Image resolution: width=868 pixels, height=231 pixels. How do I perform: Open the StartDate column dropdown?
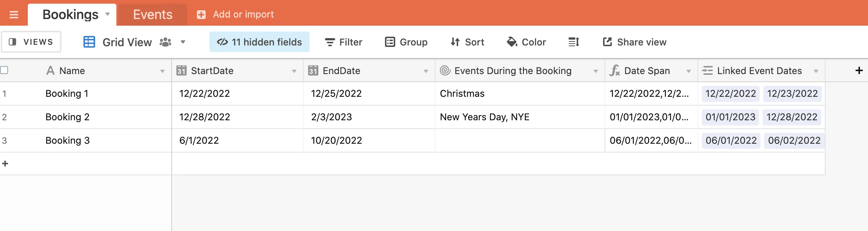coord(294,71)
